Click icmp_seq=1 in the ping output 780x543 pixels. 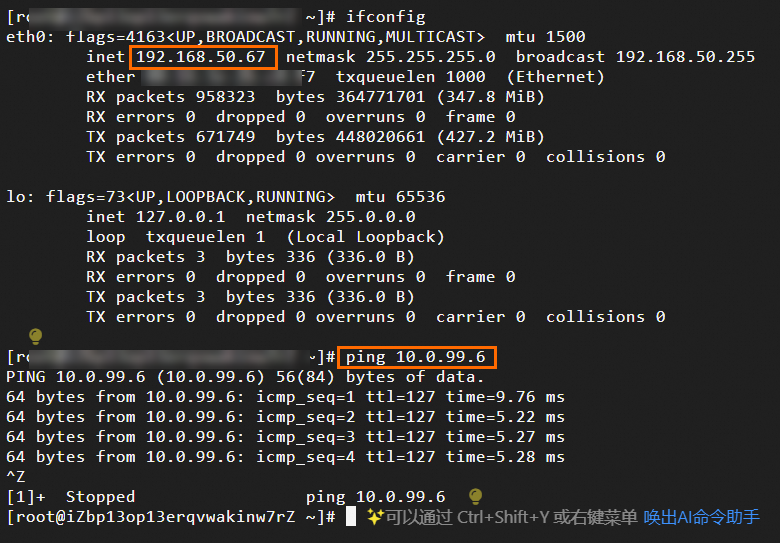click(x=305, y=397)
